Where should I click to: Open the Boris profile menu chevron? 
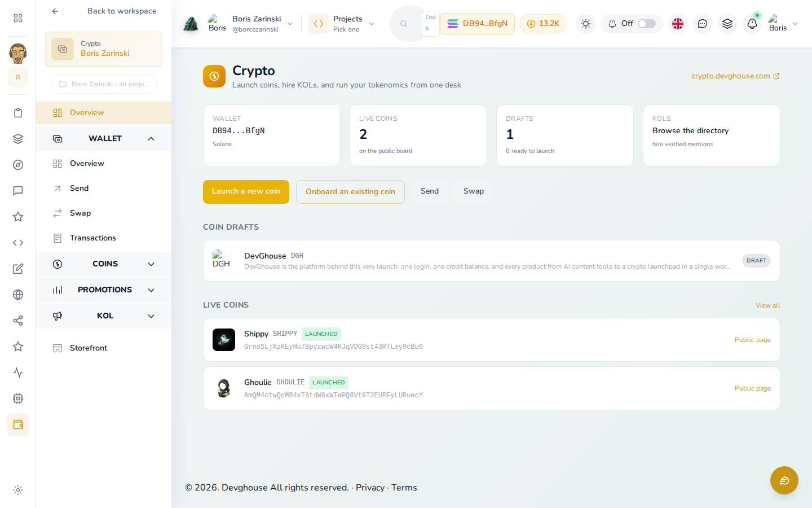point(795,24)
